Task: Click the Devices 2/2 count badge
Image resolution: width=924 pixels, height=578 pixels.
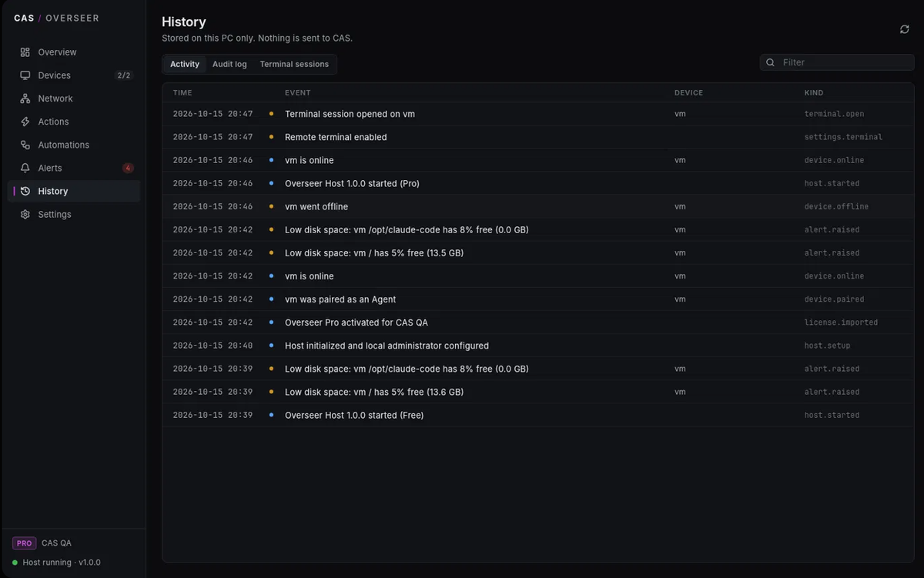Action: tap(123, 75)
